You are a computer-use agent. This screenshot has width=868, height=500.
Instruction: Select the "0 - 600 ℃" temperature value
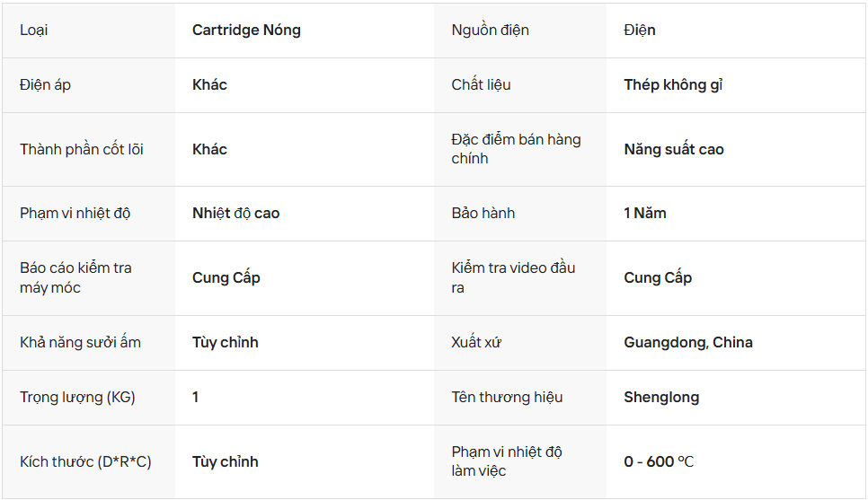coord(659,462)
